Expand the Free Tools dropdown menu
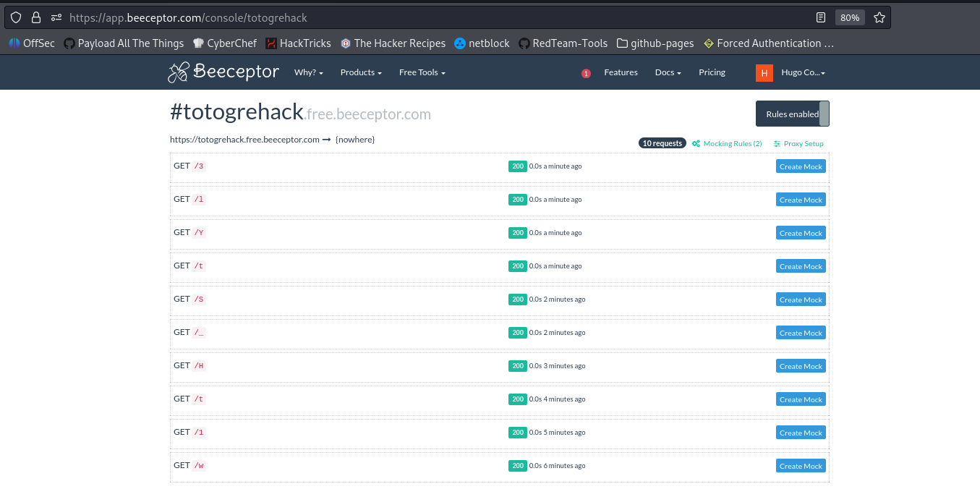 [x=422, y=72]
